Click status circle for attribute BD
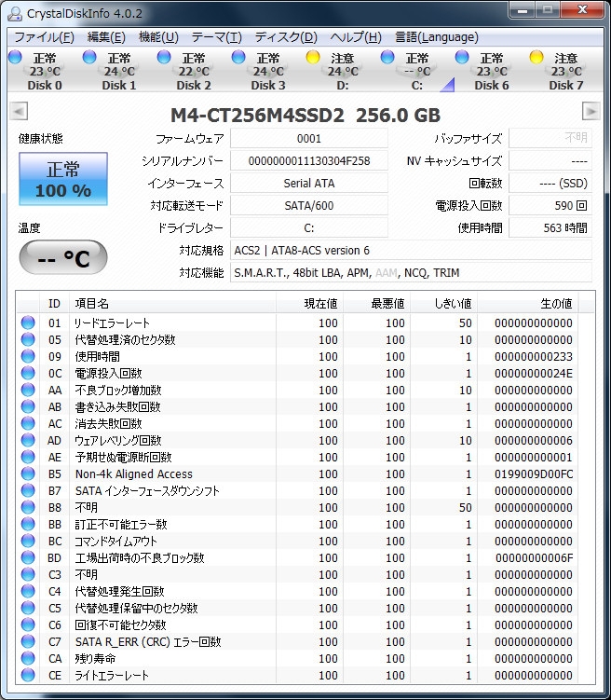611x700 pixels. point(28,557)
